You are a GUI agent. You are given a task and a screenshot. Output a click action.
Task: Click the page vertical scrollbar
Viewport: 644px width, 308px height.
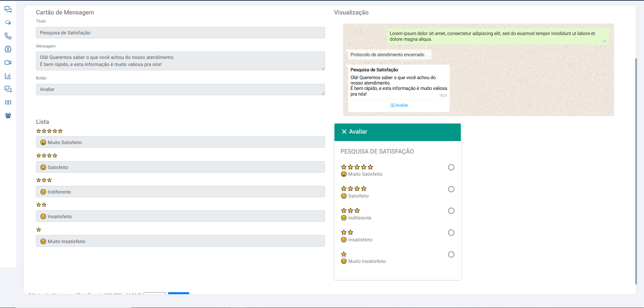tap(636, 171)
